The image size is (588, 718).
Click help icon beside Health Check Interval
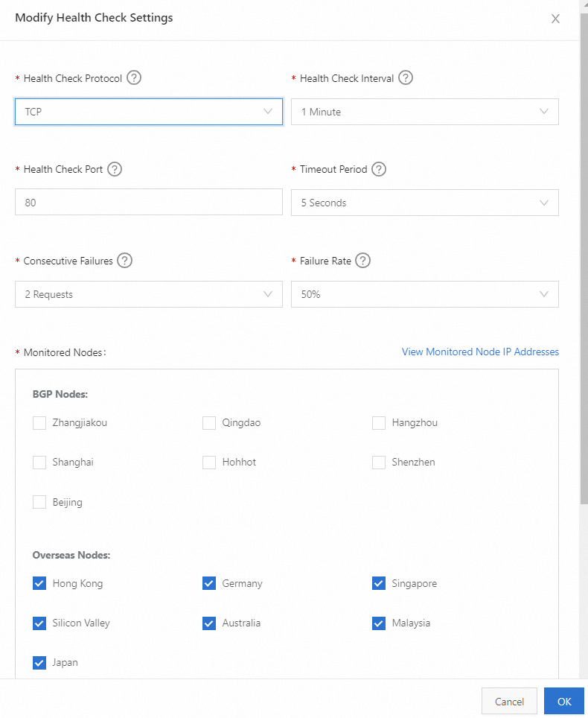click(x=406, y=77)
